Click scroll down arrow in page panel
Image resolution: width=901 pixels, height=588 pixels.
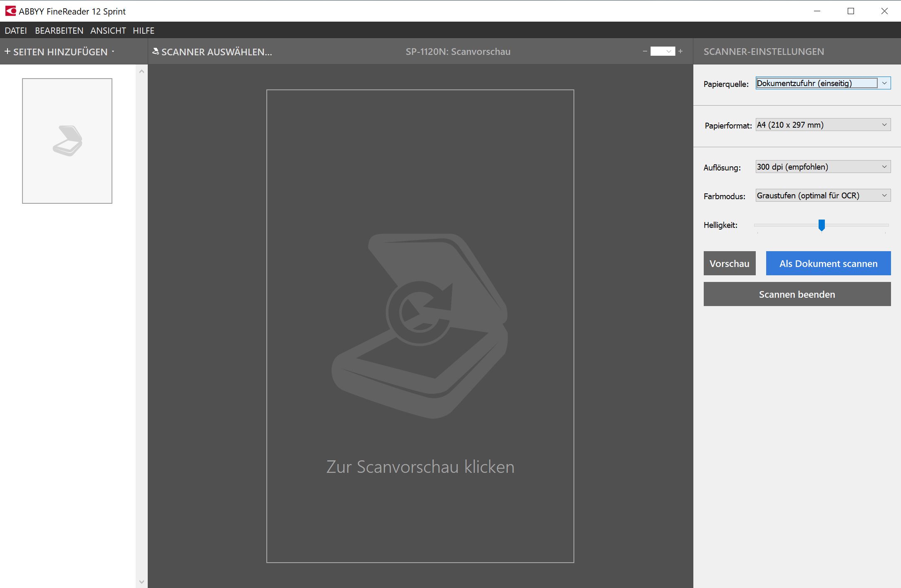pyautogui.click(x=141, y=581)
